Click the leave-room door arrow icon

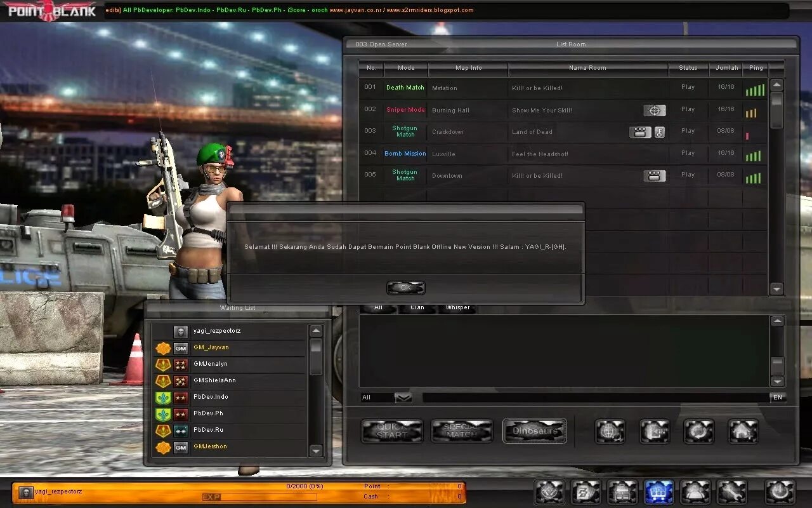[x=654, y=431]
